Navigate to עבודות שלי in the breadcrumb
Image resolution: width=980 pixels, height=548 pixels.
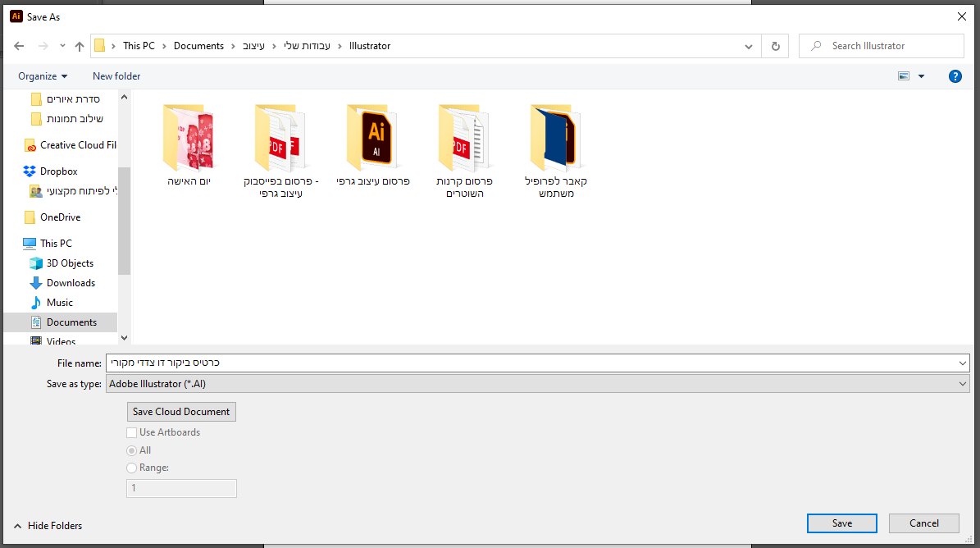[x=307, y=46]
